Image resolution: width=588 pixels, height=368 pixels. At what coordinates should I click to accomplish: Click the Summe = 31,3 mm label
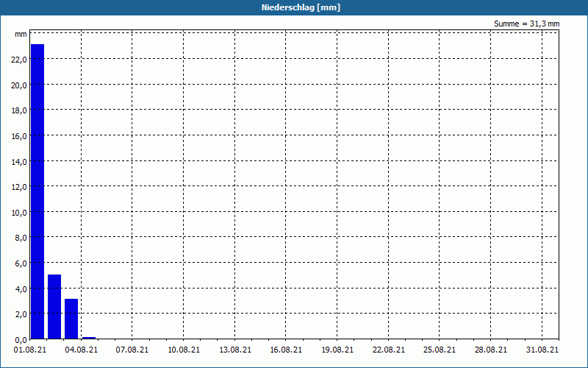tap(526, 24)
